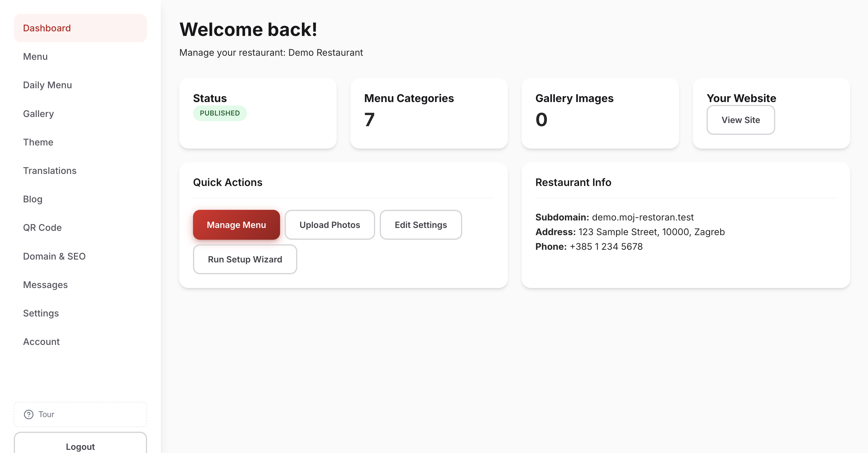Open Edit Settings quick action

click(421, 225)
